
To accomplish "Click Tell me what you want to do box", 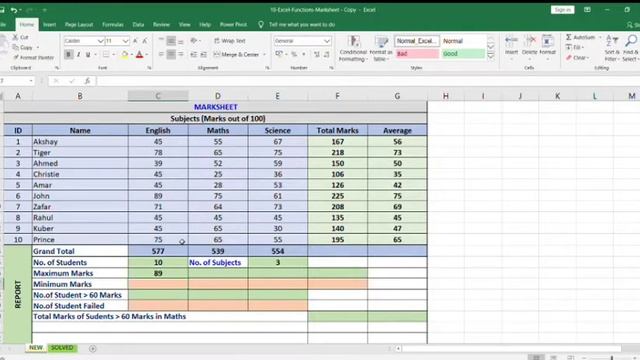I will 302,24.
